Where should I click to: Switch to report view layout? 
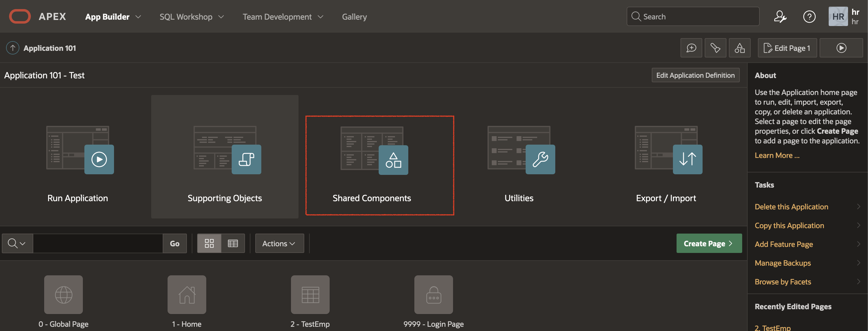point(233,243)
